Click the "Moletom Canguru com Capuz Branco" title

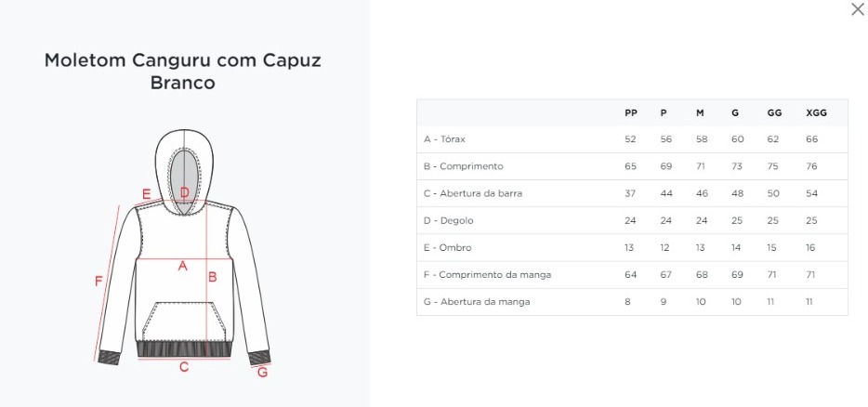[183, 72]
